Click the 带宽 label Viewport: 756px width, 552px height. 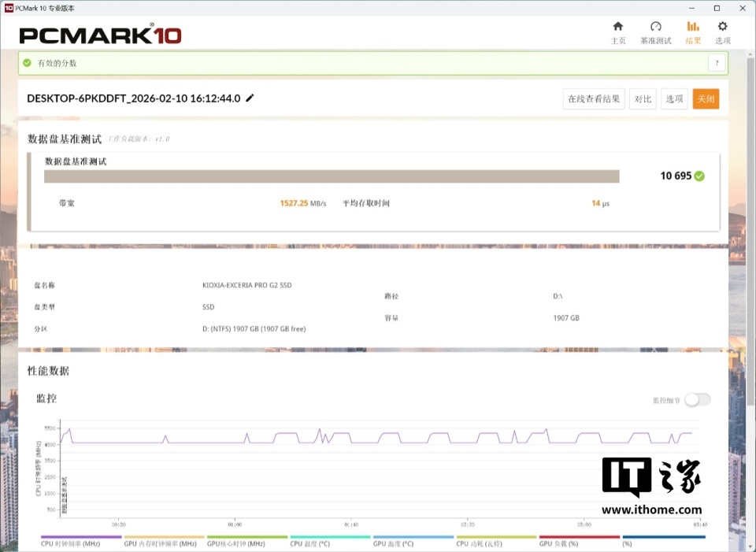point(66,203)
